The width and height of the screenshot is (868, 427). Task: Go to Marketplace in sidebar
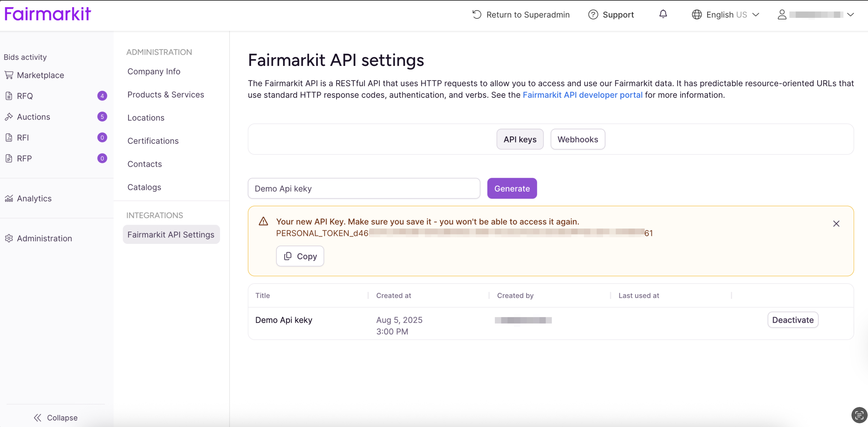tap(41, 75)
